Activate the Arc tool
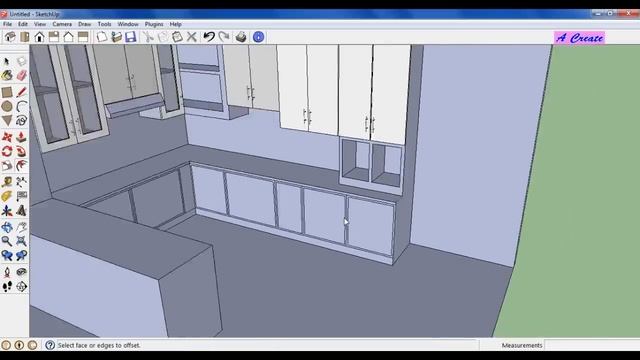640x360 pixels. (21, 107)
